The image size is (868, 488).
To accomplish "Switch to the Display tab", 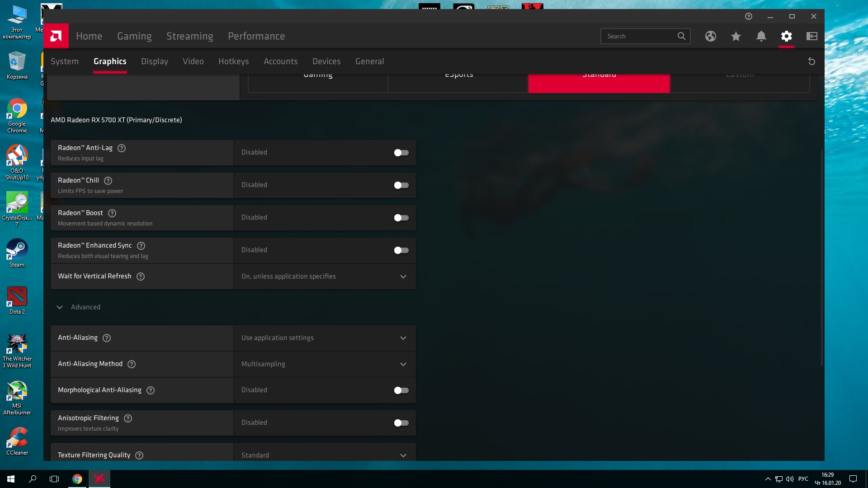I will [x=154, y=61].
